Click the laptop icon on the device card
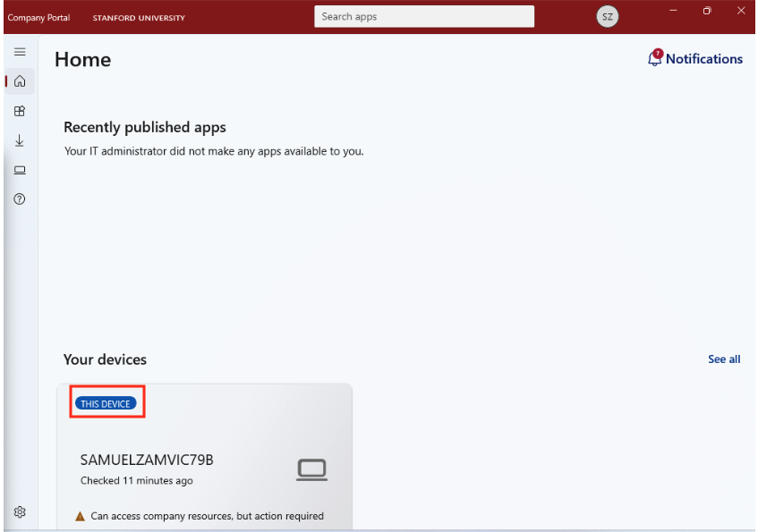 point(311,469)
